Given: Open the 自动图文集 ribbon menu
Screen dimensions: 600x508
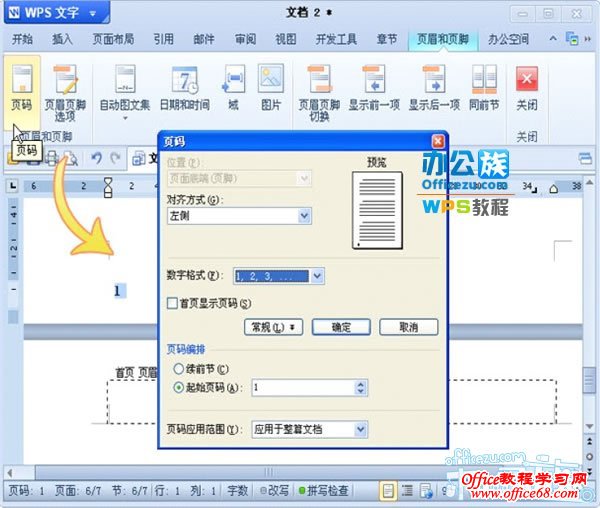Looking at the screenshot, I should tap(125, 92).
